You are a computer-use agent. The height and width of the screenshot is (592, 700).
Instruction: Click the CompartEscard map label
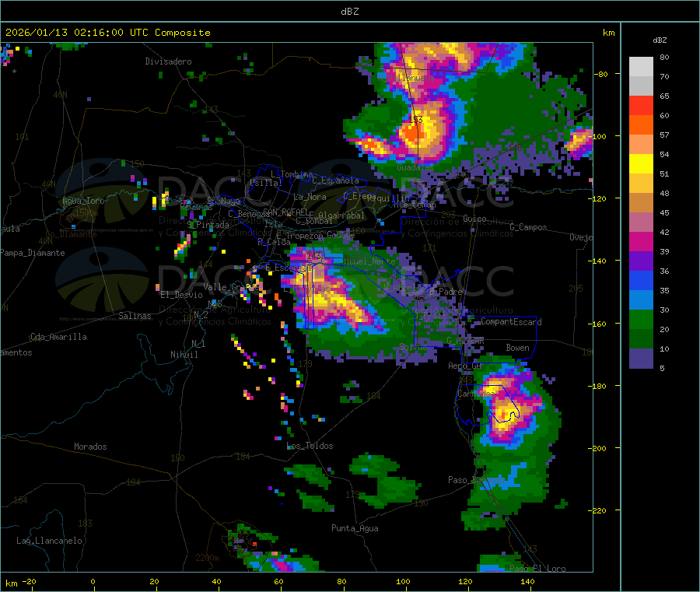(x=511, y=322)
